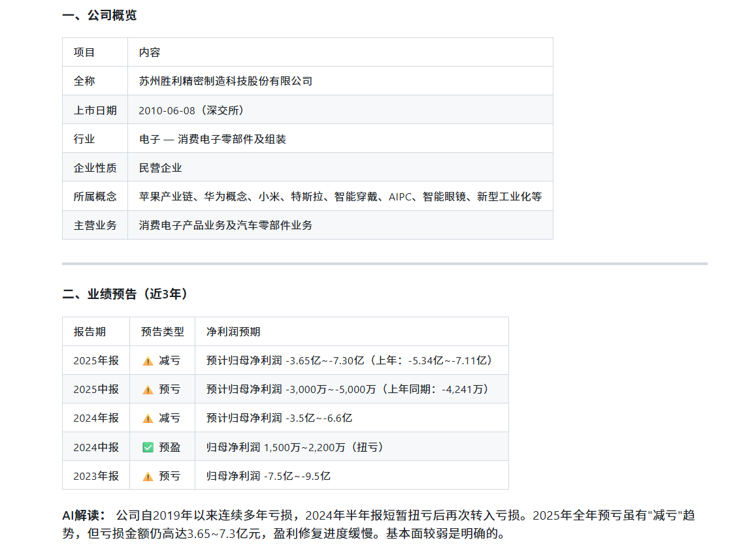Click the 净利润预期 column header
756x551 pixels.
(x=352, y=332)
